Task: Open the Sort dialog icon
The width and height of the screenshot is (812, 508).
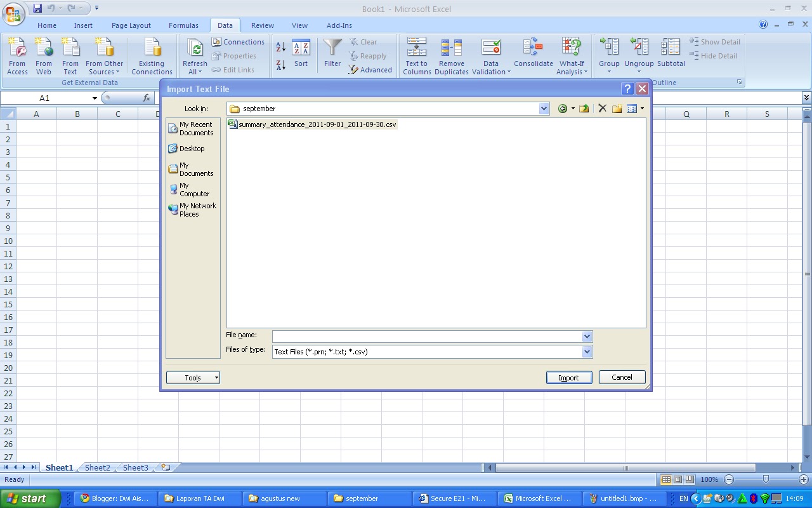Action: (x=301, y=55)
